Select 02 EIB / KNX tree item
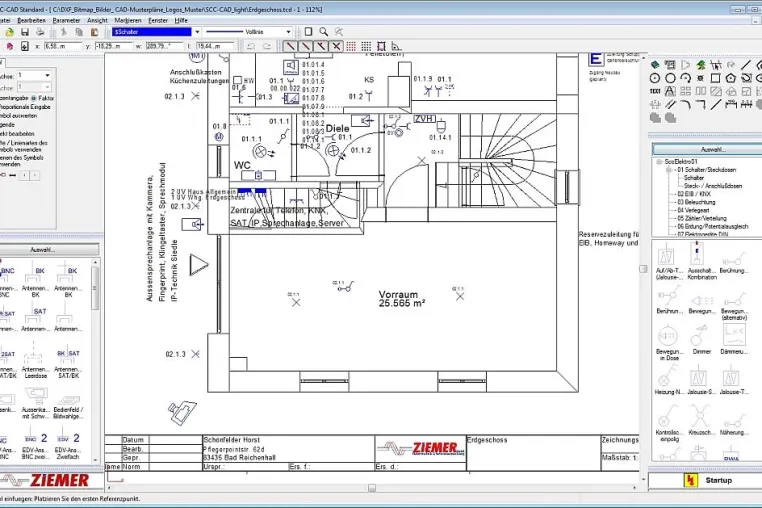The image size is (762, 508). click(x=694, y=194)
